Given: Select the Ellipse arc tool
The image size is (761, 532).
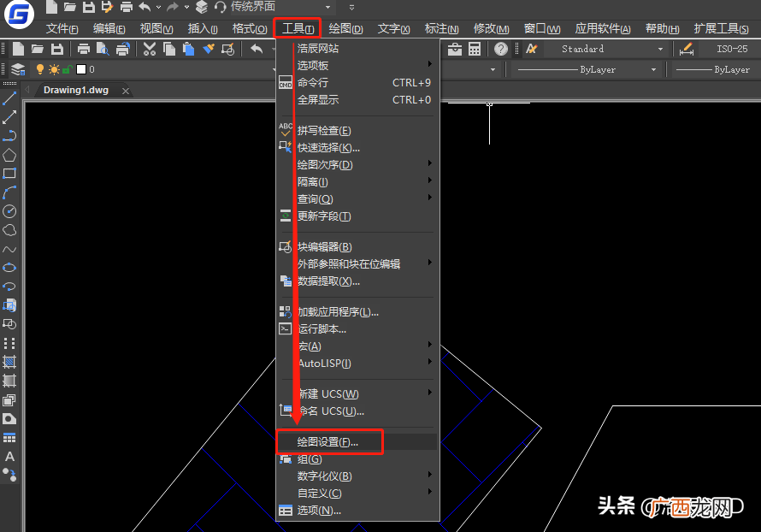Looking at the screenshot, I should 9,287.
